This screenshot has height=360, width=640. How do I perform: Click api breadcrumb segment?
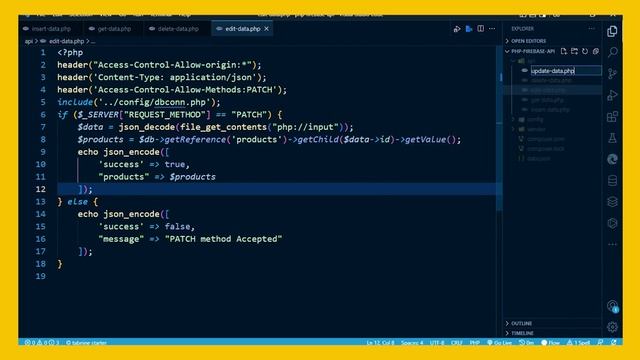click(29, 41)
